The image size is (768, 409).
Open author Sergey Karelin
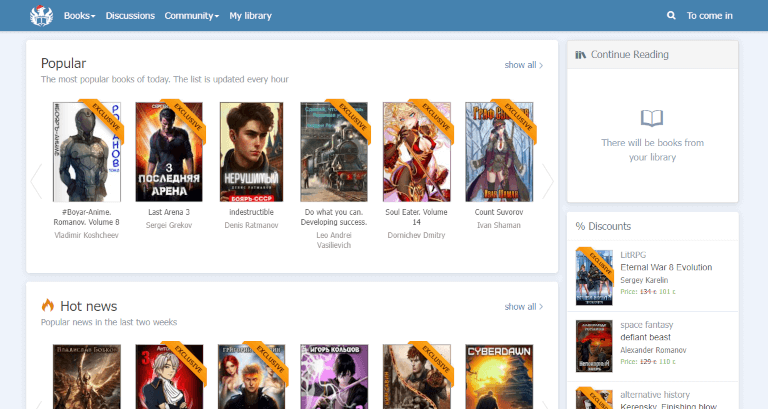[x=644, y=280]
